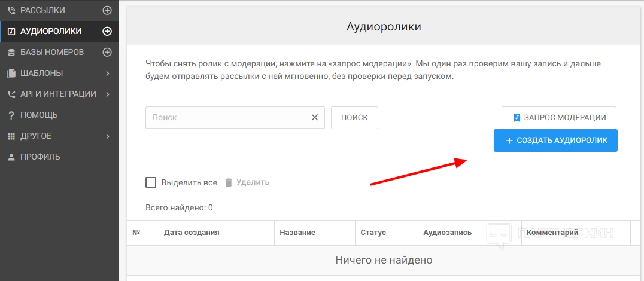644x281 pixels.
Task: Click the trash icon next to Удалить
Action: pos(229,182)
